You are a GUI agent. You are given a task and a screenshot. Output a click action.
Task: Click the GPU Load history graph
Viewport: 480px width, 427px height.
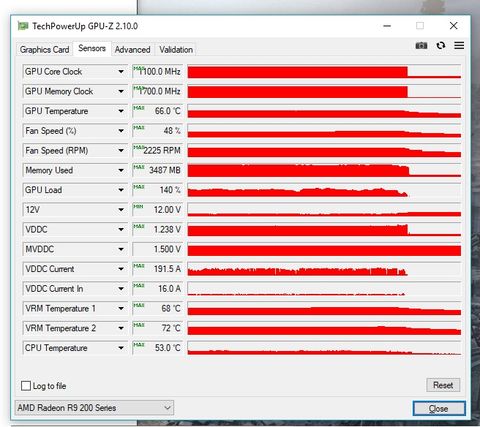pos(324,190)
